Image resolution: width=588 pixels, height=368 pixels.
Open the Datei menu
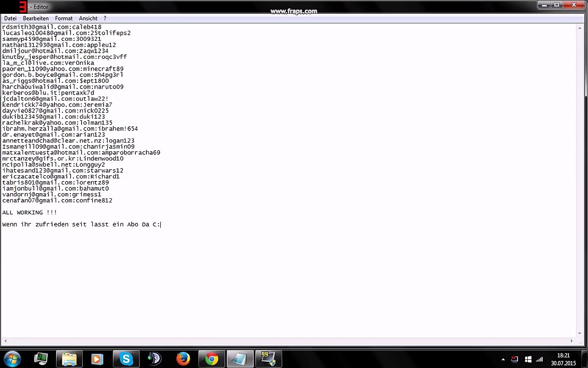(x=10, y=18)
